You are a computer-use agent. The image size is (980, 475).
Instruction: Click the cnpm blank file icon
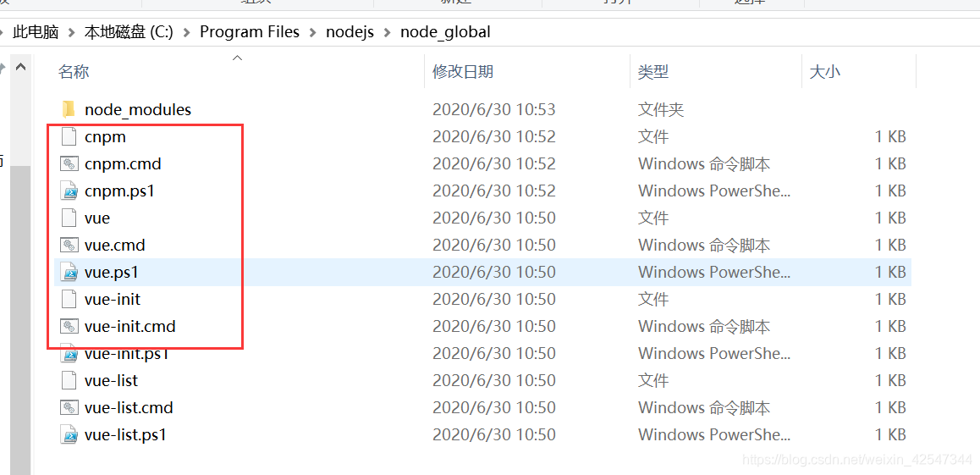(x=69, y=137)
